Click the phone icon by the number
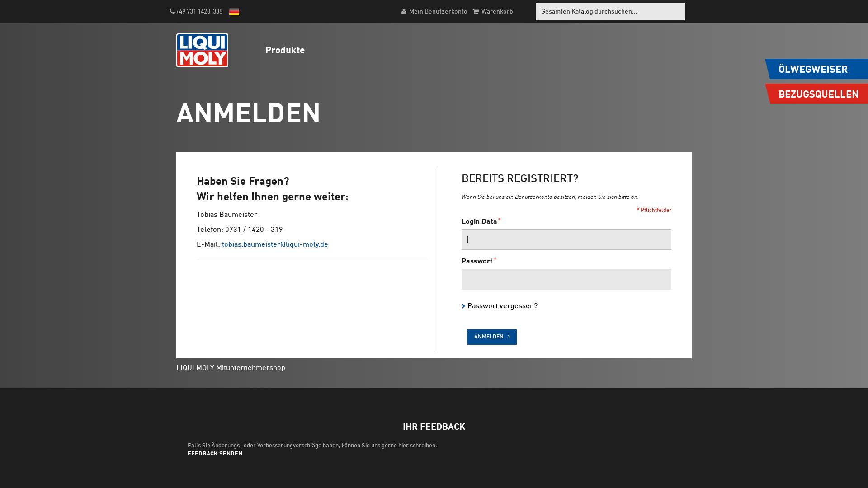The width and height of the screenshot is (868, 488). coord(172,12)
